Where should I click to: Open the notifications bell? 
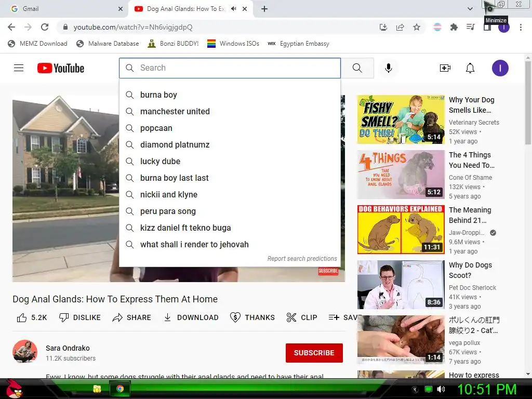click(470, 68)
